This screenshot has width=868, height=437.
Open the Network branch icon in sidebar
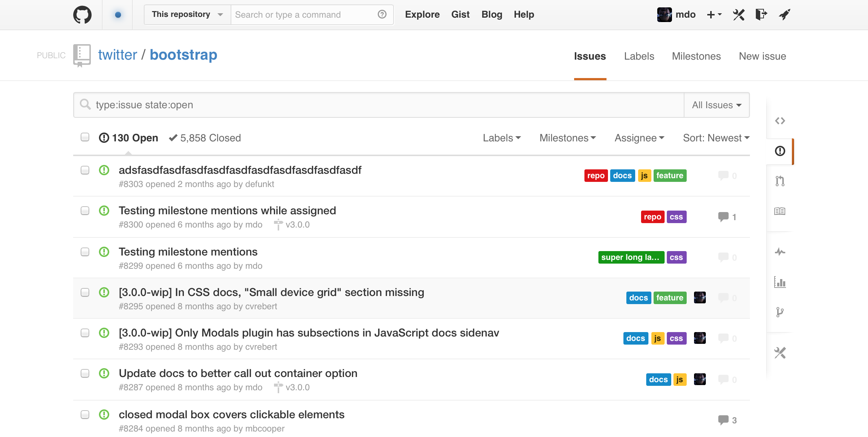(x=780, y=312)
